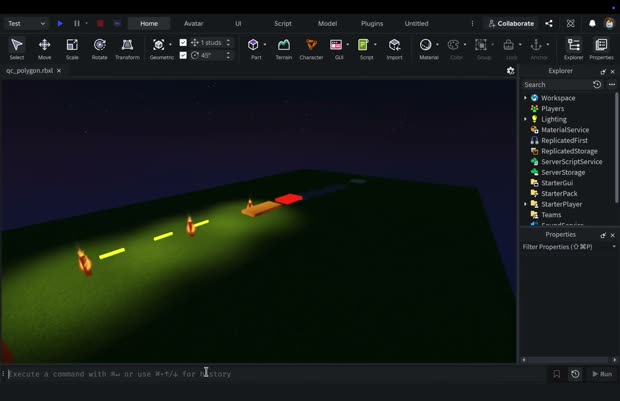The height and width of the screenshot is (401, 620).
Task: Switch to the Model tab
Action: coord(327,23)
